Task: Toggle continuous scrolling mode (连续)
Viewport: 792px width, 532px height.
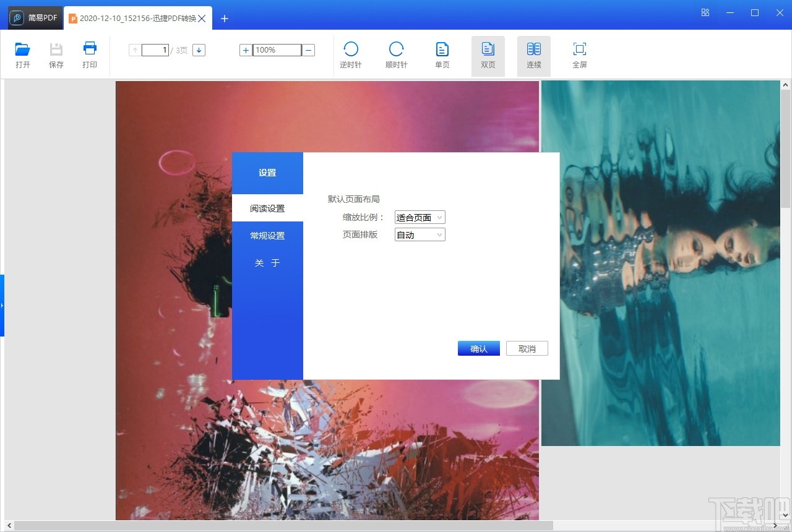Action: tap(533, 54)
